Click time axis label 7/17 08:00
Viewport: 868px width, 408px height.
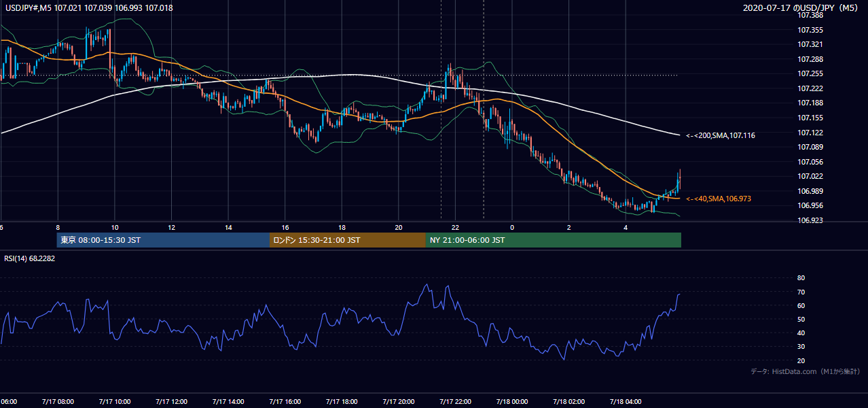(57, 402)
